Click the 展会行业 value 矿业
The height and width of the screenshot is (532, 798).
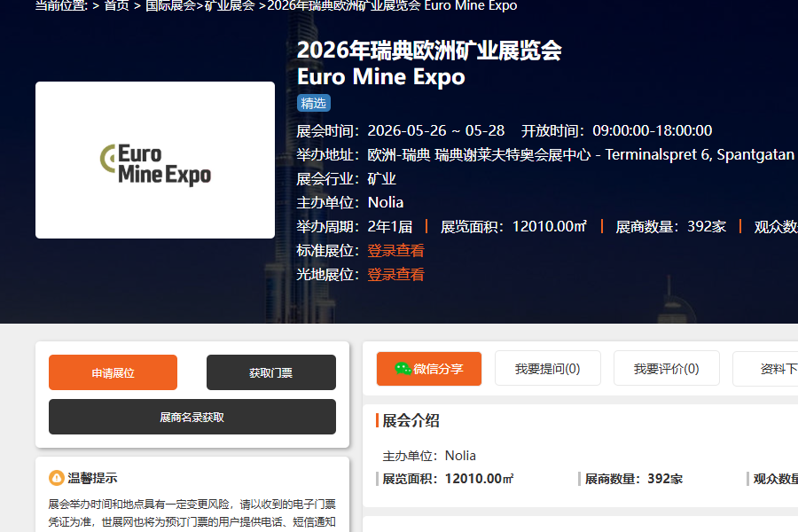point(381,179)
